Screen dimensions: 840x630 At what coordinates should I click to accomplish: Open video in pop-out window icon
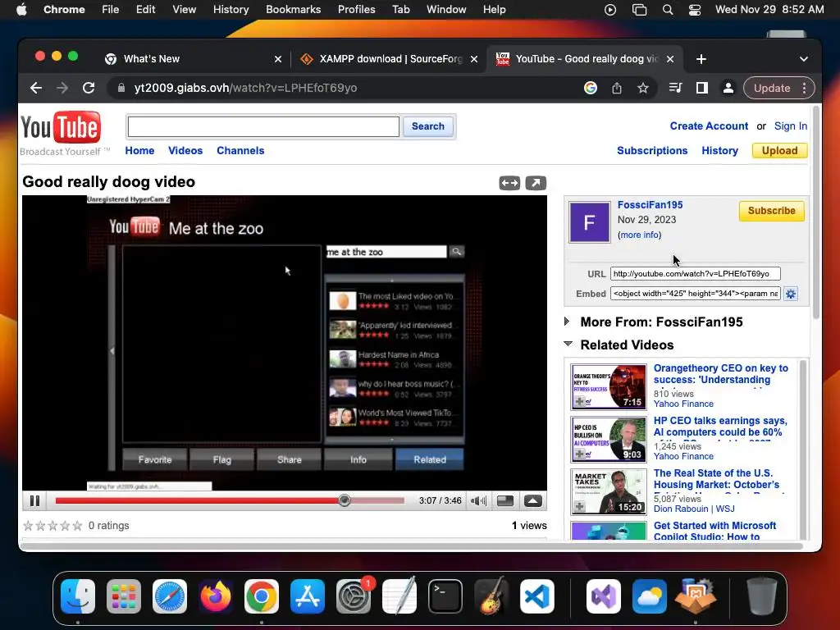pyautogui.click(x=536, y=183)
